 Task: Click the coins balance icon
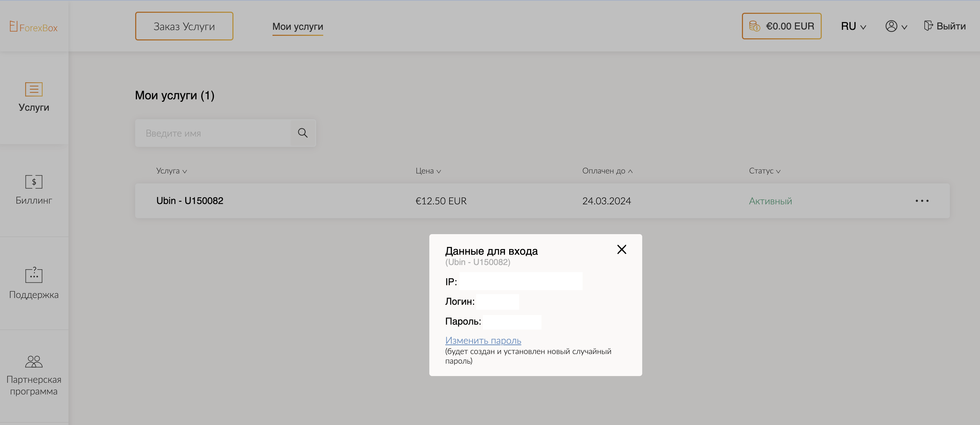pos(754,26)
